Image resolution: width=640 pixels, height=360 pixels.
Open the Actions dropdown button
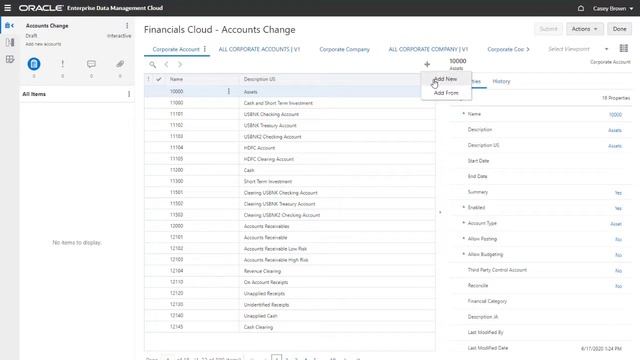tap(585, 29)
